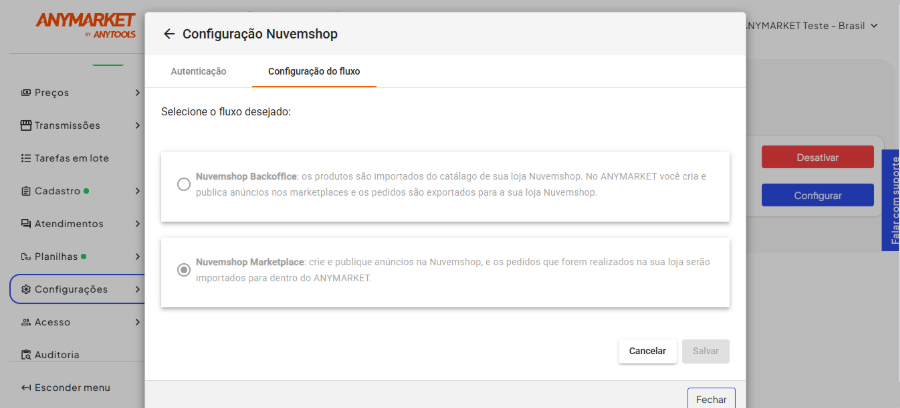Click the Atendimentos chat icon

[x=26, y=223]
